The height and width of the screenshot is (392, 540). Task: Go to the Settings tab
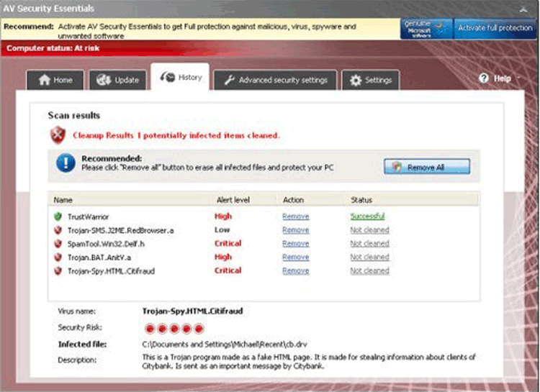coord(370,81)
